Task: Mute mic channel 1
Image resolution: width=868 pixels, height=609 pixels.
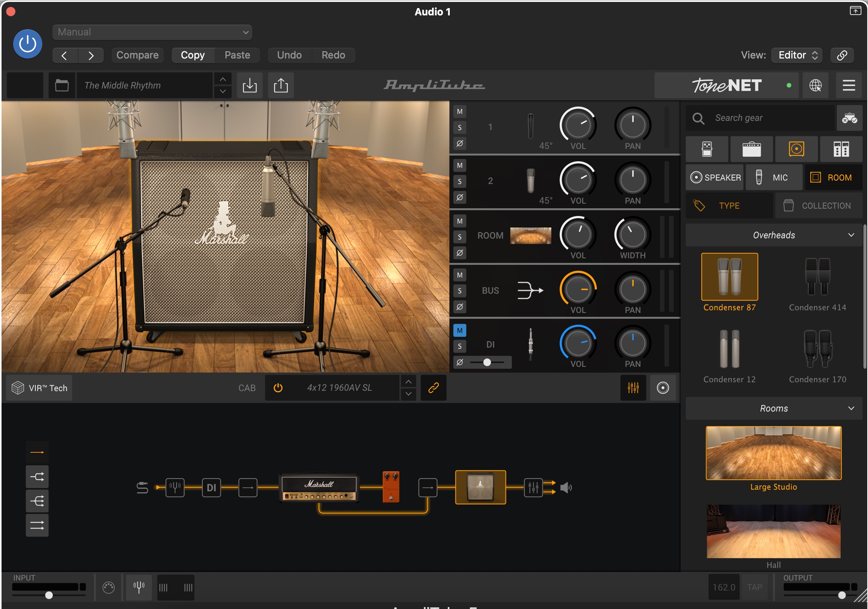Action: [460, 112]
